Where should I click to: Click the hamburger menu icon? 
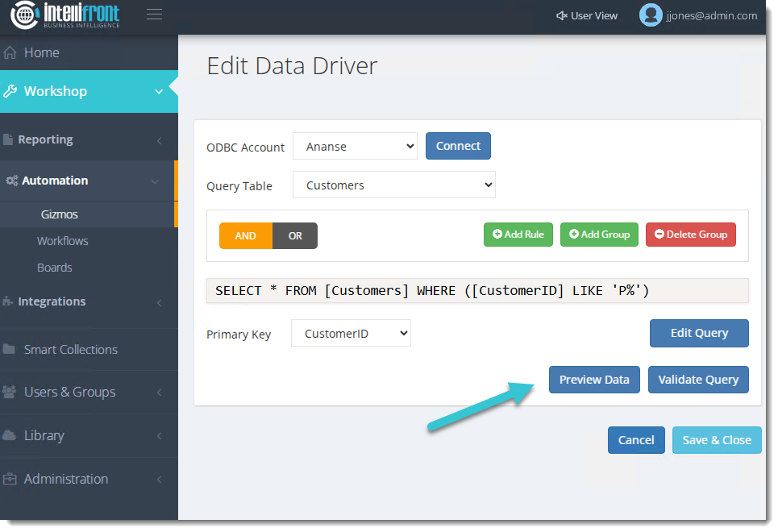[154, 15]
